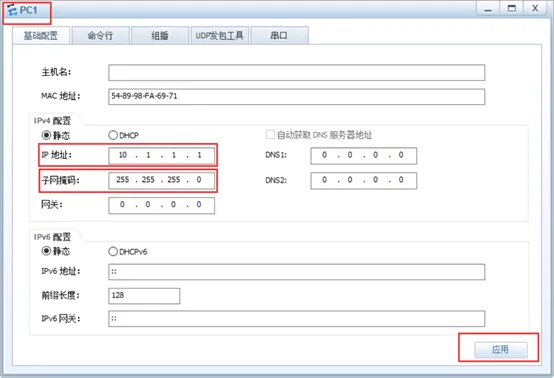Open the 命令行 tab
The image size is (554, 378).
tap(101, 35)
